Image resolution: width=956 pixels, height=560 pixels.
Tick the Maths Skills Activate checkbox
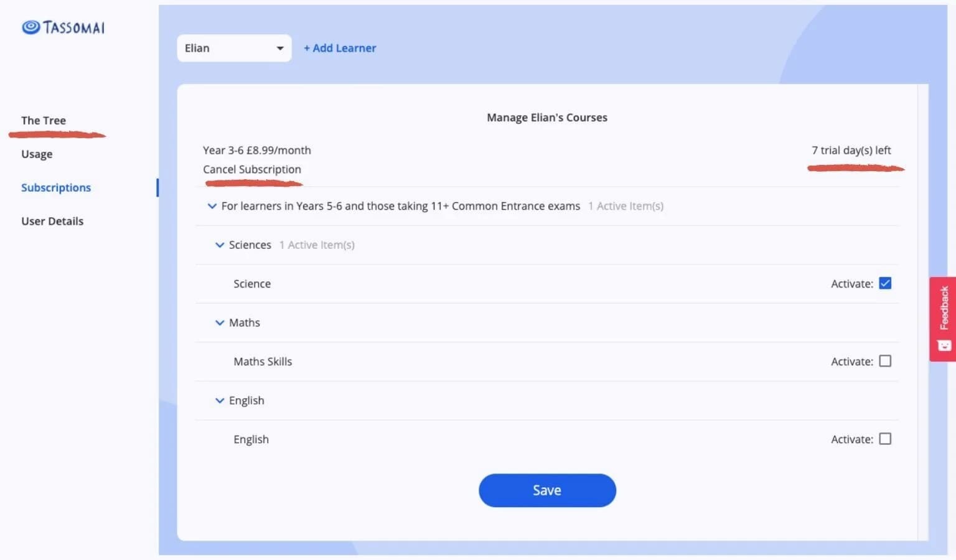(885, 362)
